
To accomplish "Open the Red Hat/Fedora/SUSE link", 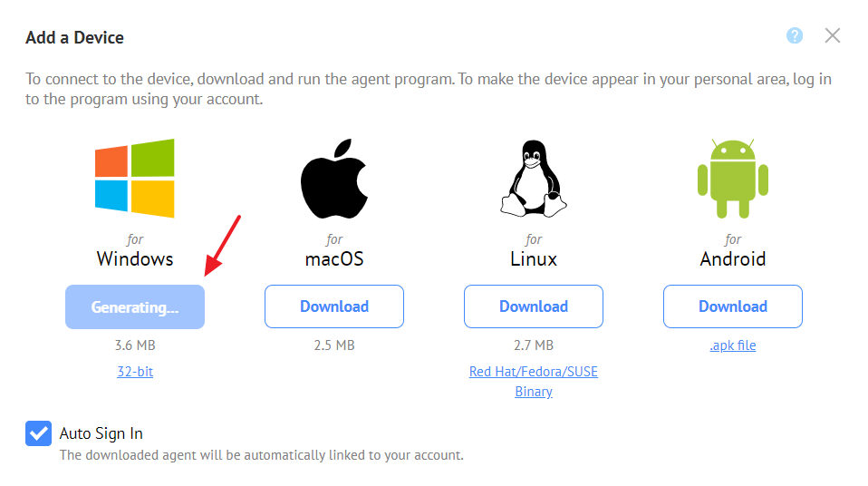I will click(534, 371).
